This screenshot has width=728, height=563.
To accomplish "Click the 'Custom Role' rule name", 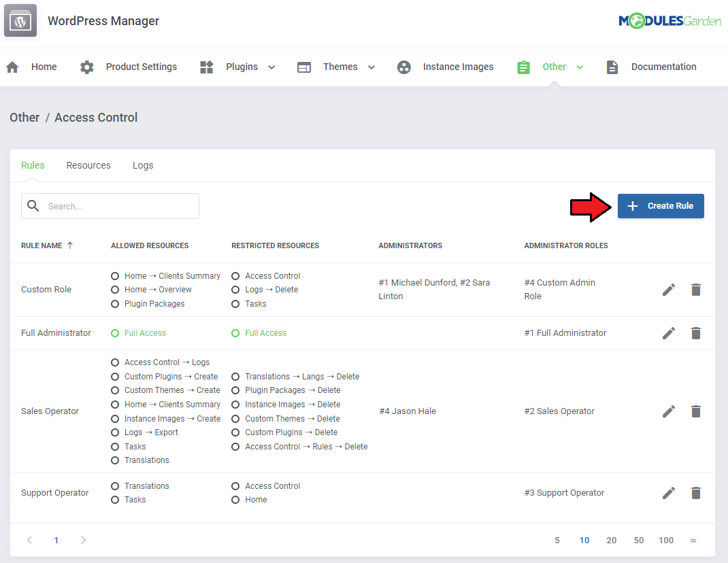I will pyautogui.click(x=46, y=290).
